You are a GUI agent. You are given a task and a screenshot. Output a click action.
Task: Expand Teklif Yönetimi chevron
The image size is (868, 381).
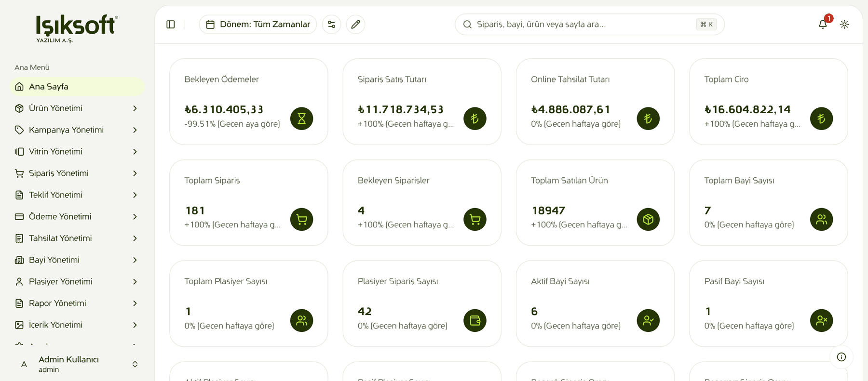coord(135,195)
